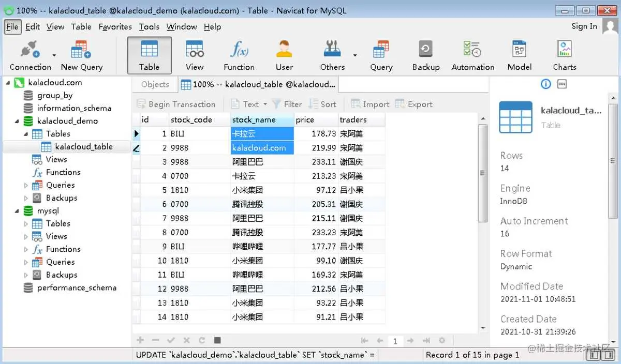Discard changes with the X icon
The height and width of the screenshot is (364, 621).
click(186, 340)
